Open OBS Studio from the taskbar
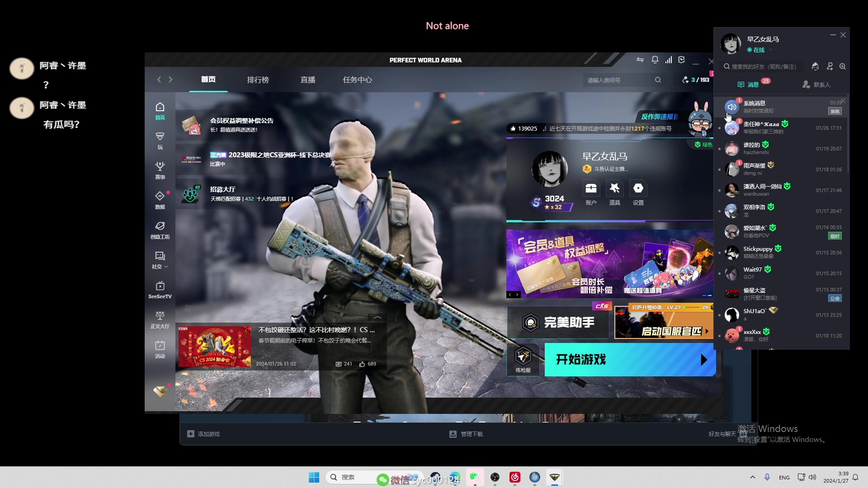868x488 pixels. click(x=495, y=477)
